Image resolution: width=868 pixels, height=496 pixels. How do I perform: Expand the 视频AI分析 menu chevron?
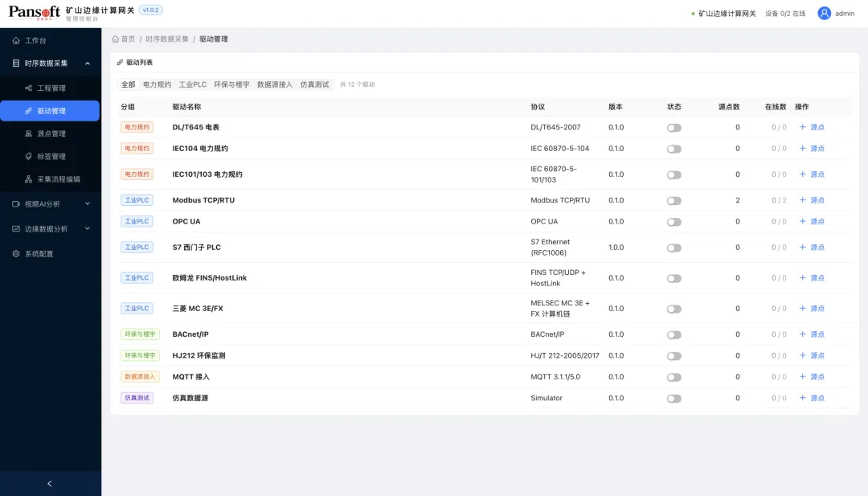pos(88,203)
